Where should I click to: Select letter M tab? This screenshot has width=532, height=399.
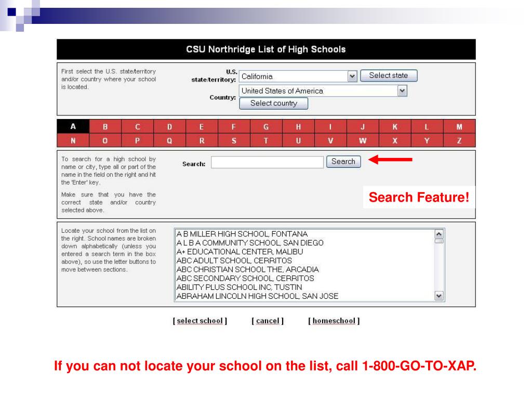click(x=459, y=127)
